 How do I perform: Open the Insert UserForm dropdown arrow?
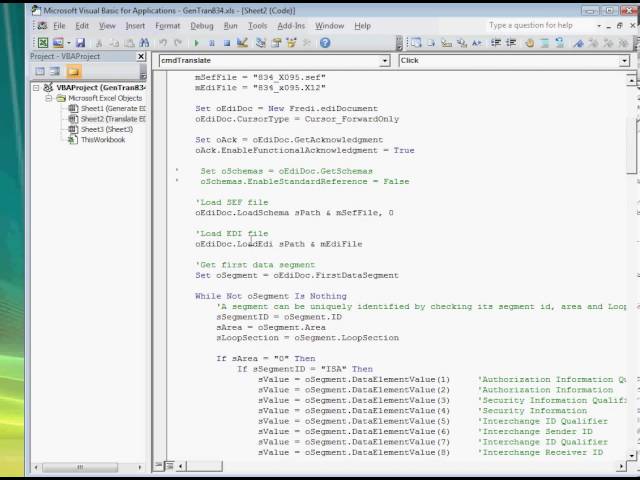click(x=69, y=42)
